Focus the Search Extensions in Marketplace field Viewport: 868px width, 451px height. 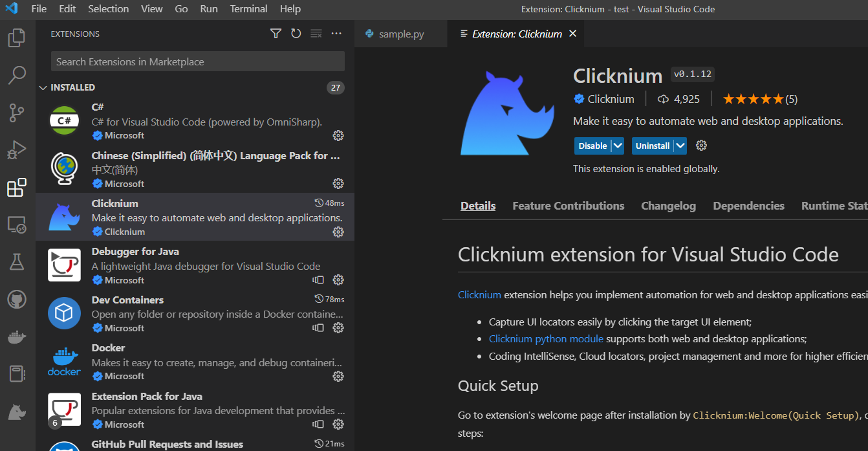[x=197, y=61]
